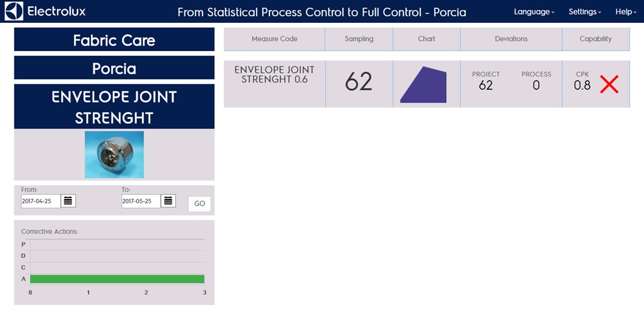This screenshot has height=311, width=644.
Task: Click the Porcia plant header
Action: pyautogui.click(x=114, y=69)
